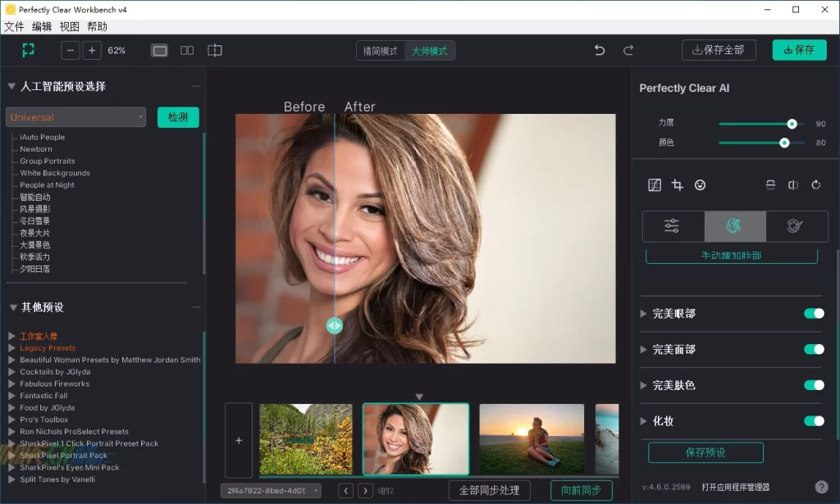
Task: Turn off the 化妆 toggle switch
Action: (x=814, y=421)
